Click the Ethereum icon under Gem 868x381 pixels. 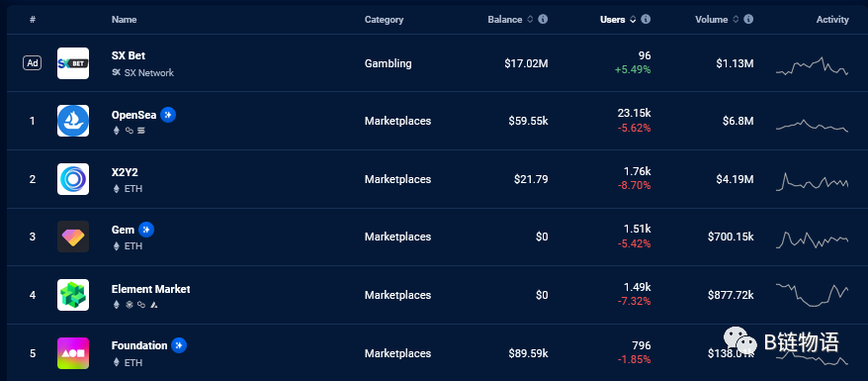tap(117, 245)
